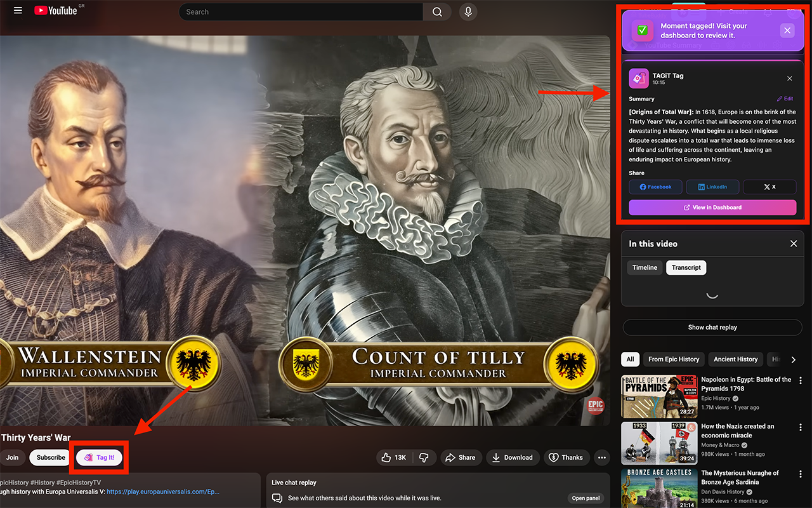This screenshot has width=812, height=508.
Task: Open voice search with the microphone icon
Action: point(468,11)
